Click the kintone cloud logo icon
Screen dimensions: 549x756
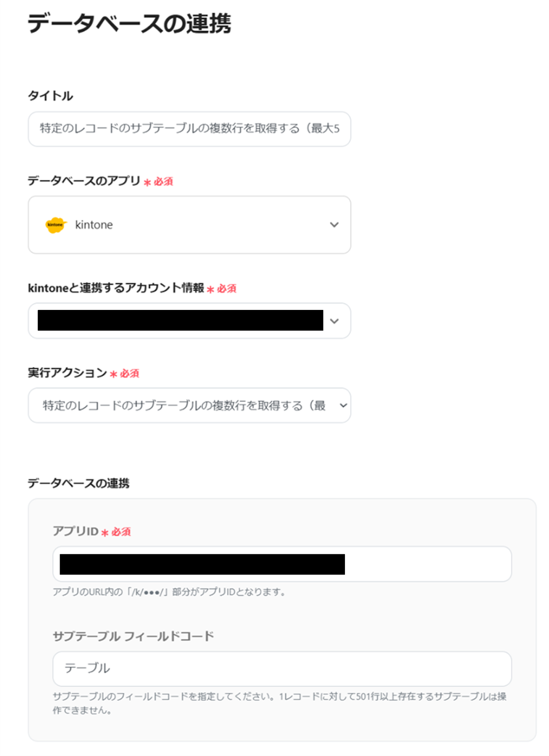point(56,225)
